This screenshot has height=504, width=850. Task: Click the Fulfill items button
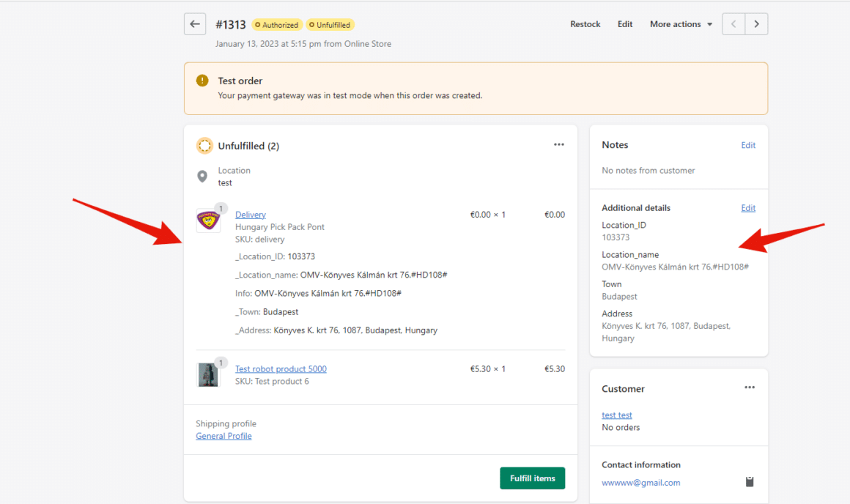(532, 478)
